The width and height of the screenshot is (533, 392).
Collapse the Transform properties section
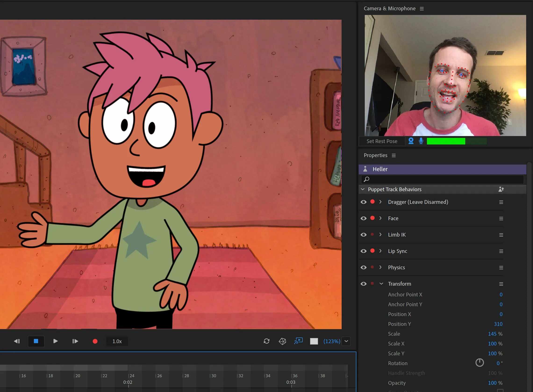[381, 284]
